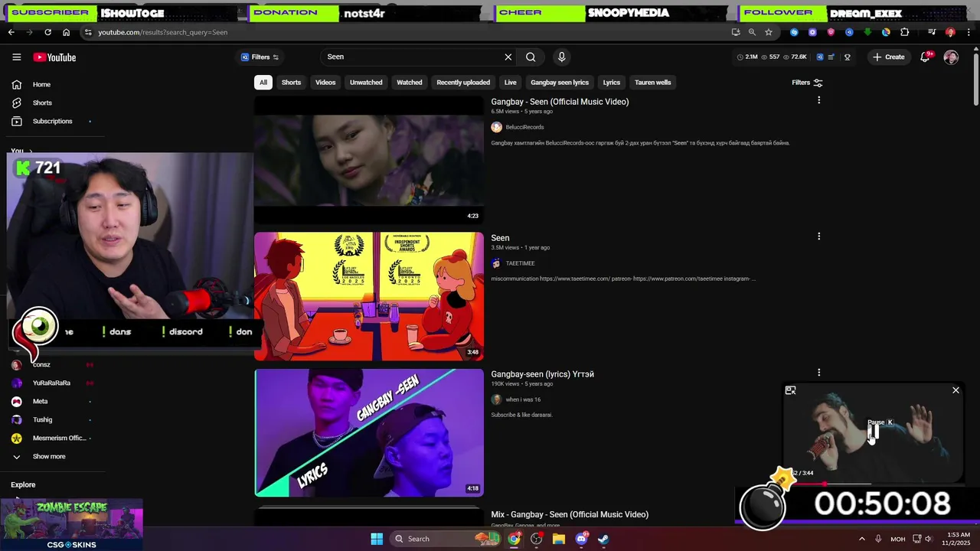Image resolution: width=980 pixels, height=551 pixels.
Task: Open the YouTube hamburger guide menu
Action: 16,57
